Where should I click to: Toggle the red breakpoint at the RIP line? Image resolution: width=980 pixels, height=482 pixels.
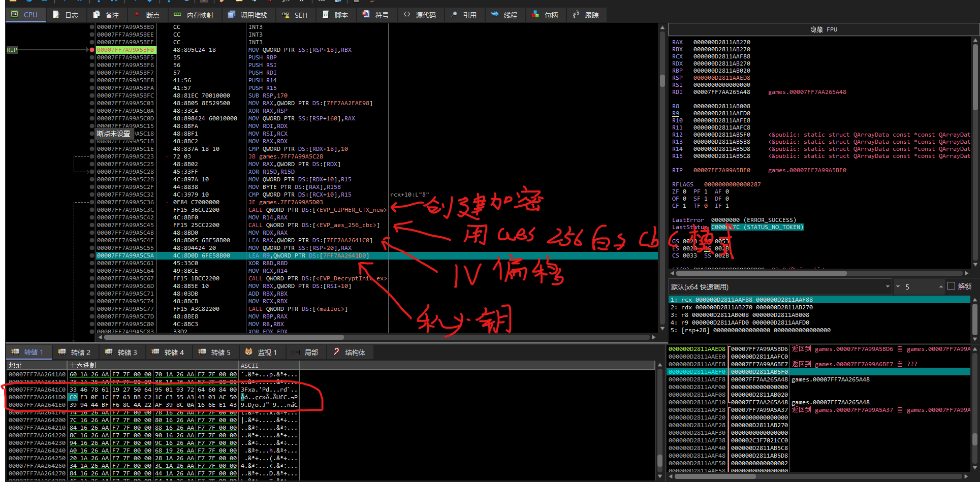click(x=92, y=50)
